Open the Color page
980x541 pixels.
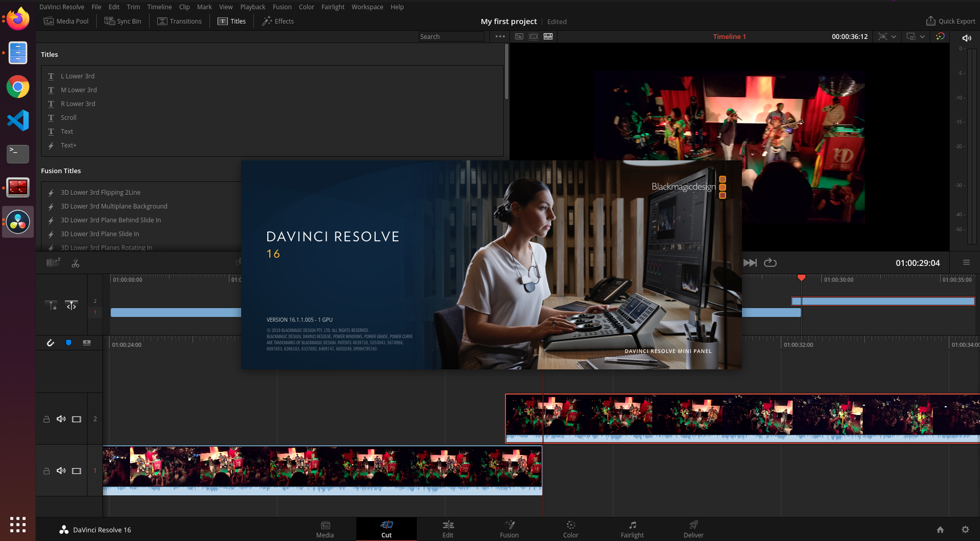[x=571, y=530]
